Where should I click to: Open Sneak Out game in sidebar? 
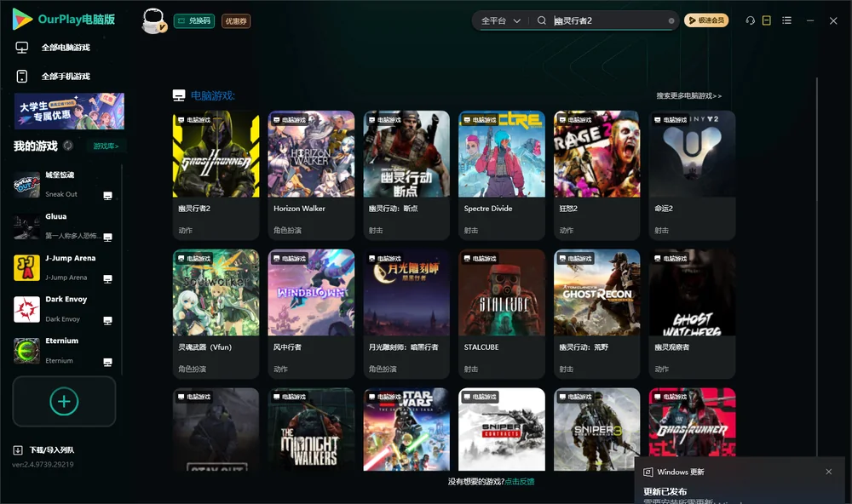point(64,185)
